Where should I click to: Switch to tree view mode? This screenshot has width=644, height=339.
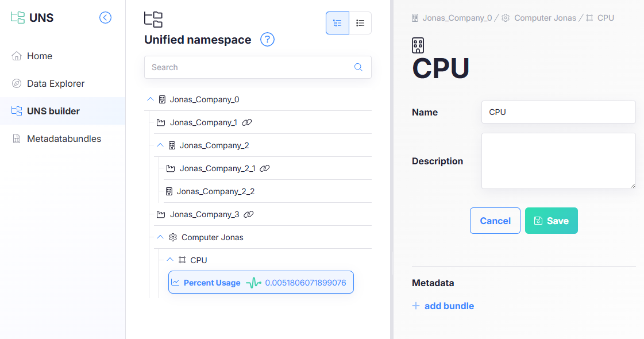(337, 23)
